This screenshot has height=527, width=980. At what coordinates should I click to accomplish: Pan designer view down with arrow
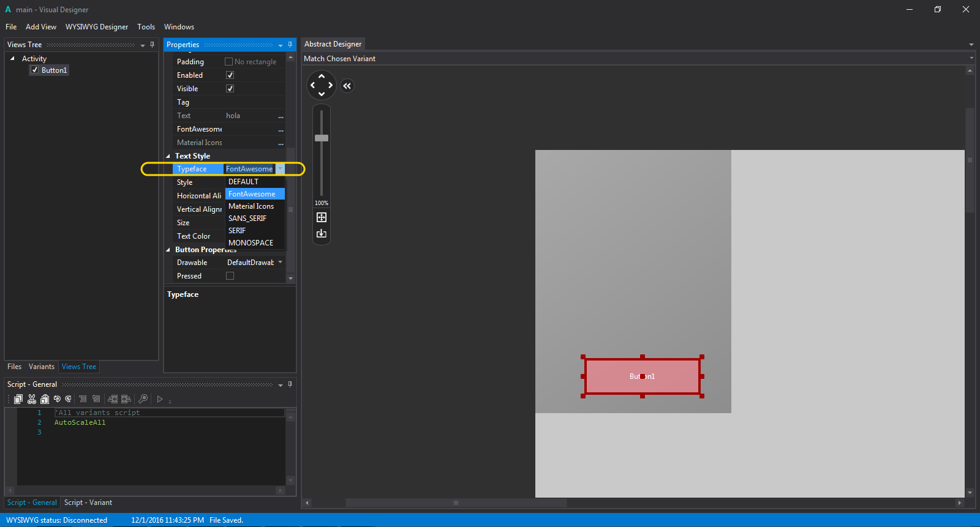tap(322, 94)
